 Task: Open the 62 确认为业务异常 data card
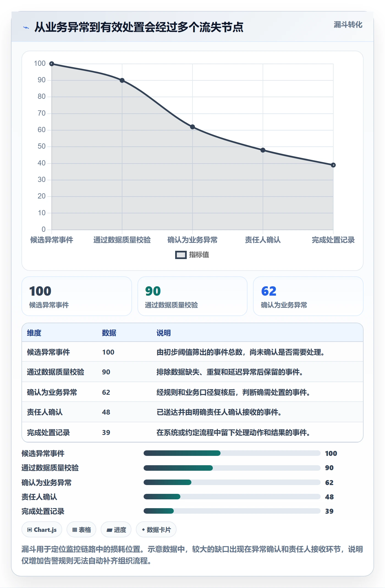[308, 296]
